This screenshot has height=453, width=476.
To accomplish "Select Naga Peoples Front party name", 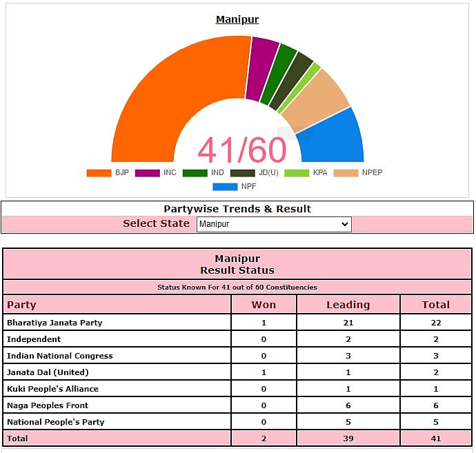I will click(48, 405).
